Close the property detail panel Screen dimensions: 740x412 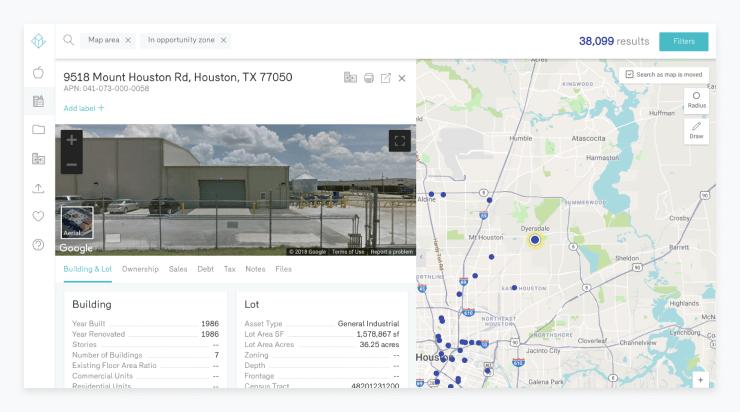[x=402, y=78]
